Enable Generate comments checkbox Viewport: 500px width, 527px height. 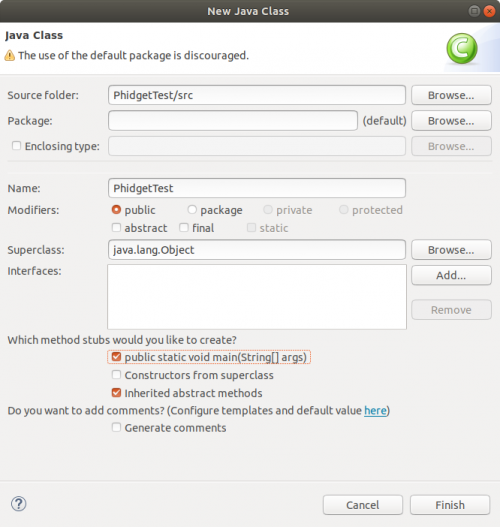[x=116, y=428]
